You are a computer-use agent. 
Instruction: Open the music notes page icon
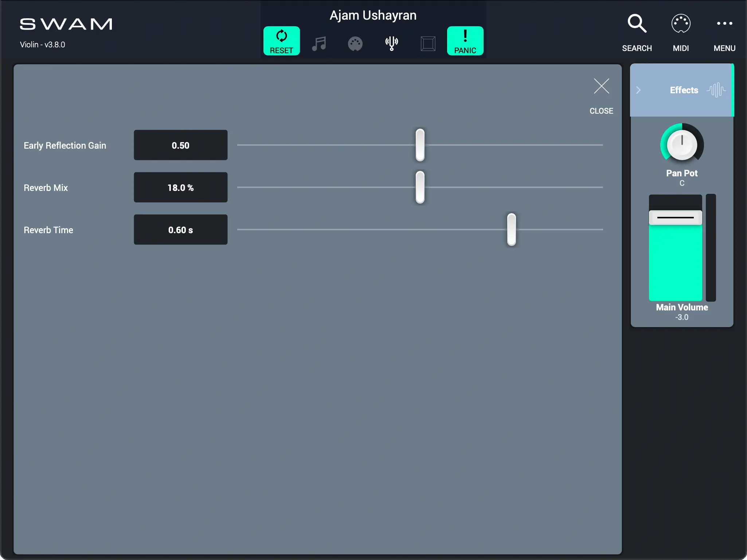[319, 44]
